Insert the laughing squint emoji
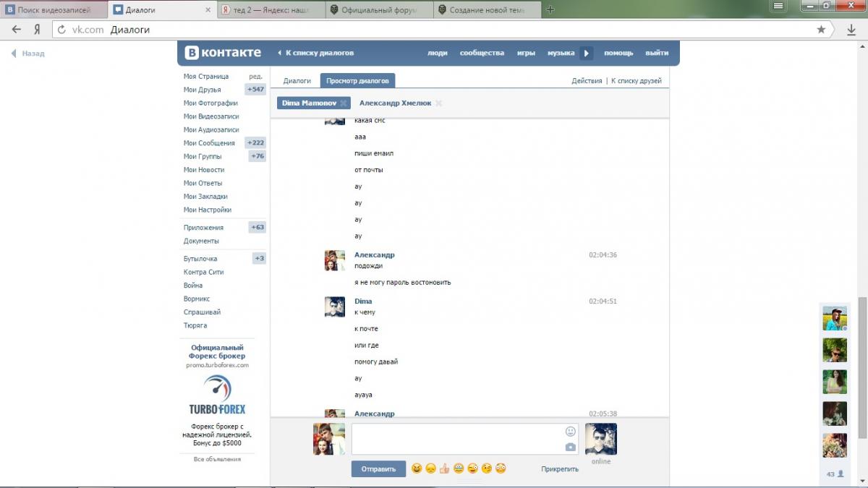The image size is (868, 488). click(x=417, y=468)
